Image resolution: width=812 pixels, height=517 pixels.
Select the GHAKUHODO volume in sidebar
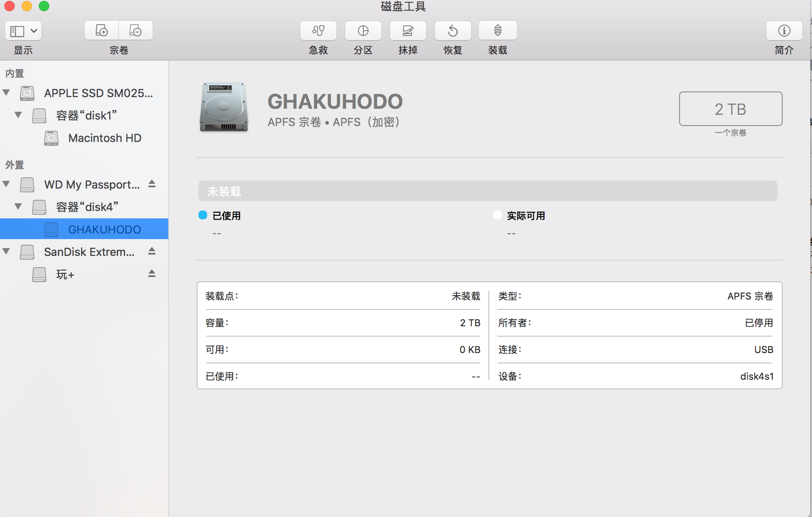pyautogui.click(x=104, y=229)
